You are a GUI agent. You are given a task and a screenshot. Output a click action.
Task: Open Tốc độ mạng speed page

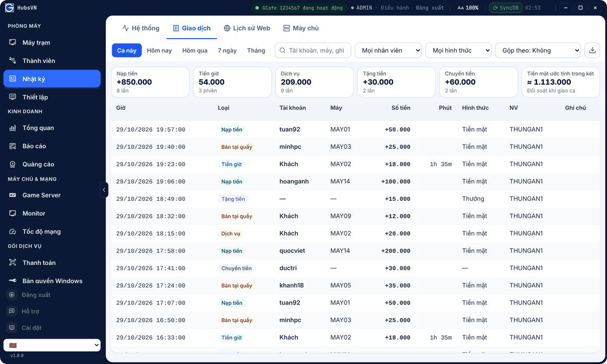(x=52, y=232)
